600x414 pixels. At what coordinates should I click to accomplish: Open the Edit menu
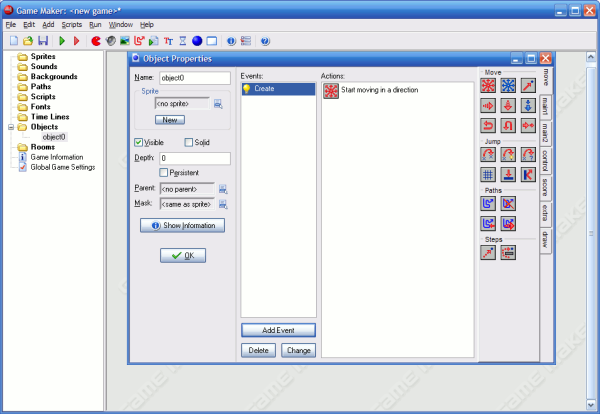click(29, 25)
